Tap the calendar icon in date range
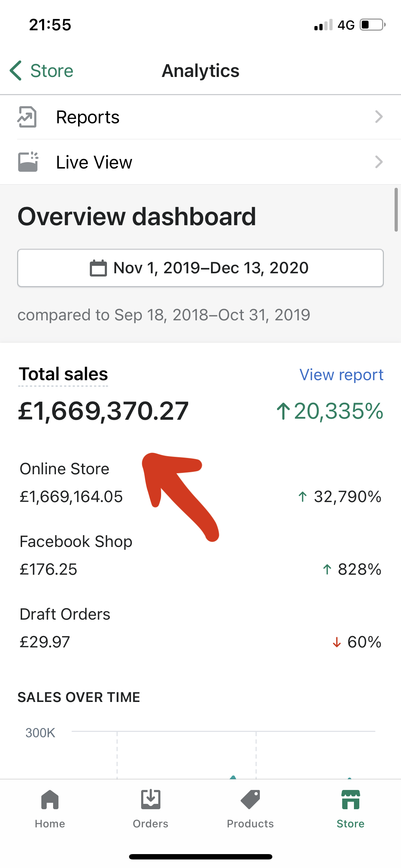The height and width of the screenshot is (868, 401). click(x=98, y=268)
